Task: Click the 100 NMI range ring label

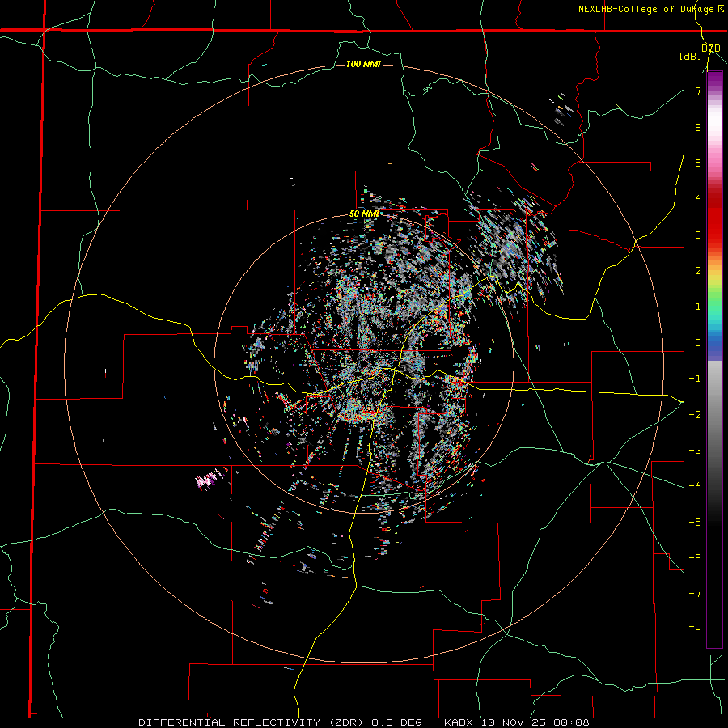Action: click(x=363, y=64)
